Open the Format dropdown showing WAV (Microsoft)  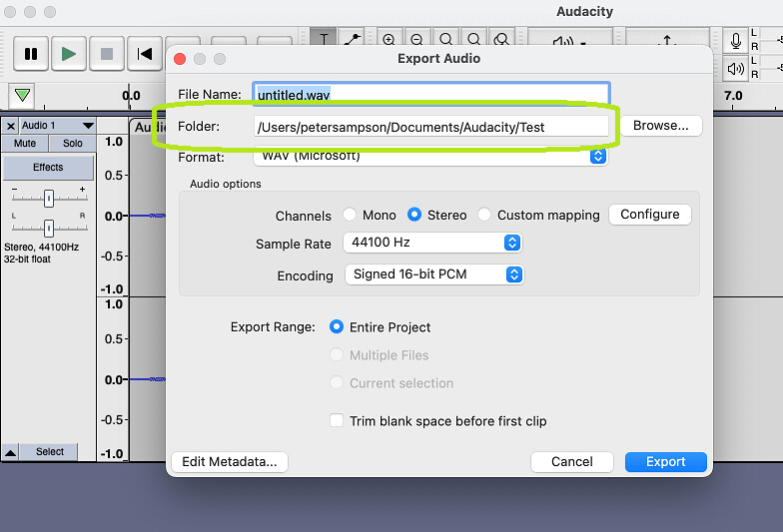431,156
